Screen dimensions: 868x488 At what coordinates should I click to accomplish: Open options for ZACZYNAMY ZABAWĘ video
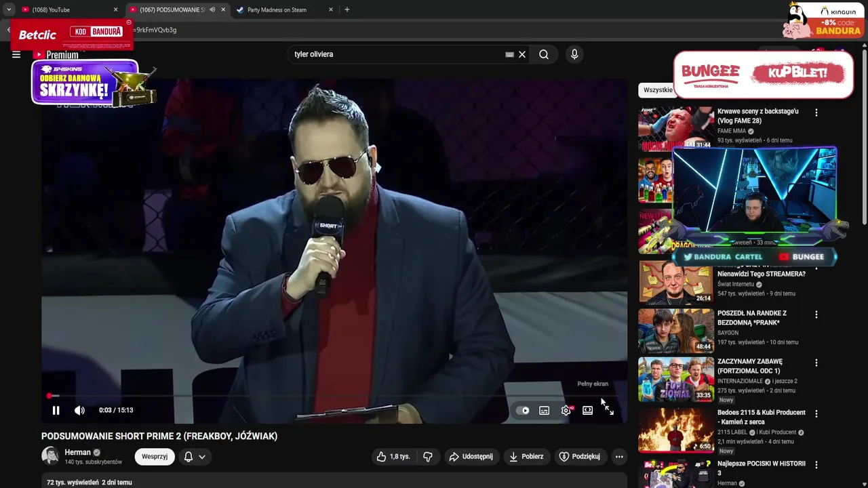[x=816, y=363]
